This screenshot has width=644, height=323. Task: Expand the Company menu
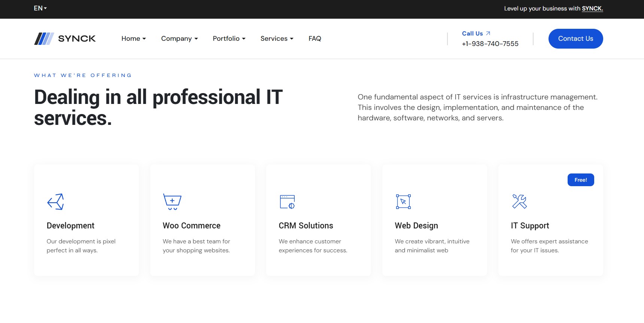point(179,39)
